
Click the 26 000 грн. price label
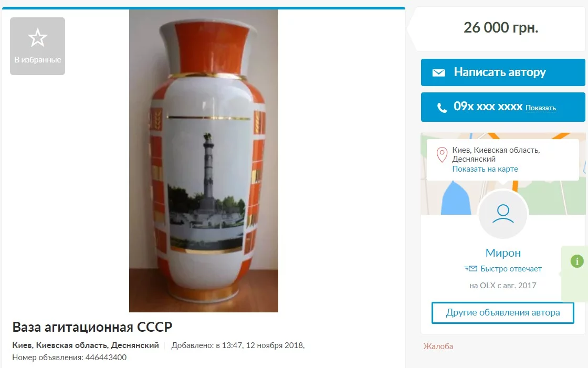(501, 27)
